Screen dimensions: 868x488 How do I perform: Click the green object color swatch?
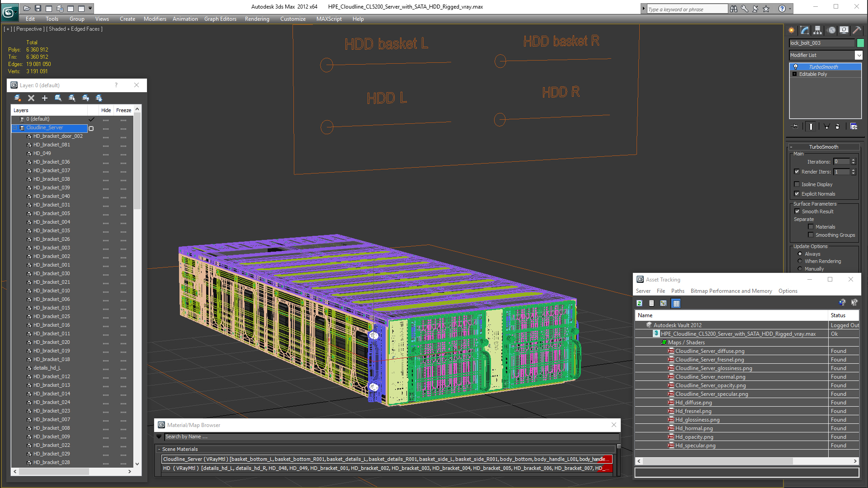860,43
